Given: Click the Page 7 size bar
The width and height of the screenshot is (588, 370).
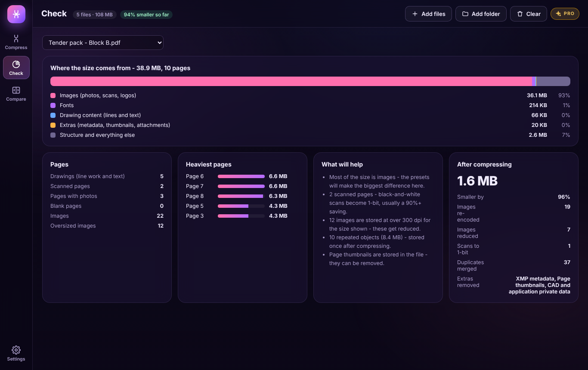Looking at the screenshot, I should click(x=241, y=186).
